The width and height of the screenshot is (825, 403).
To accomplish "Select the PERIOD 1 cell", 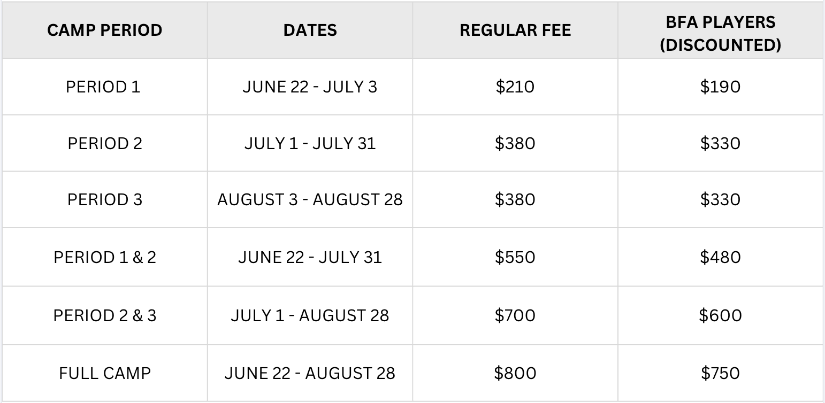I will [x=103, y=86].
